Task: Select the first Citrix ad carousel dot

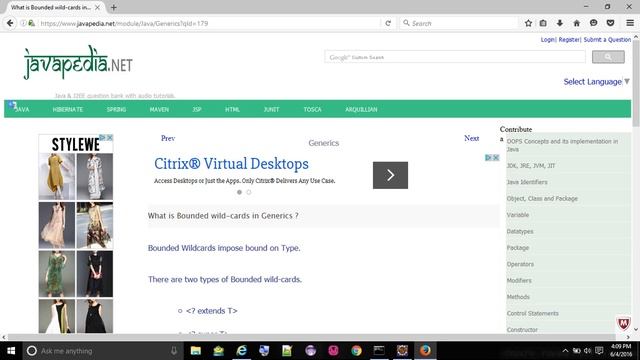Action: (x=239, y=192)
